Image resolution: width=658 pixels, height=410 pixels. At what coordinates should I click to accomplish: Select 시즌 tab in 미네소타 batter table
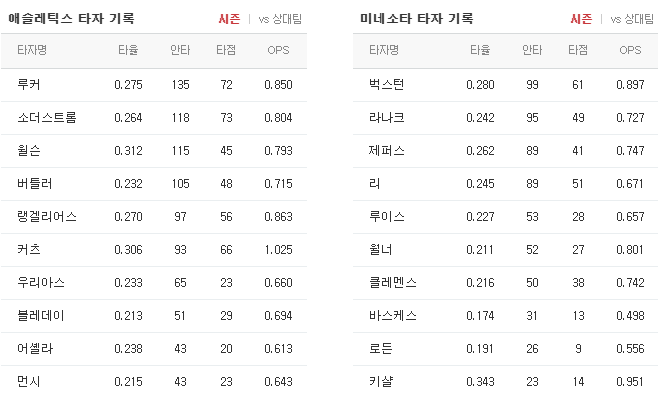581,19
